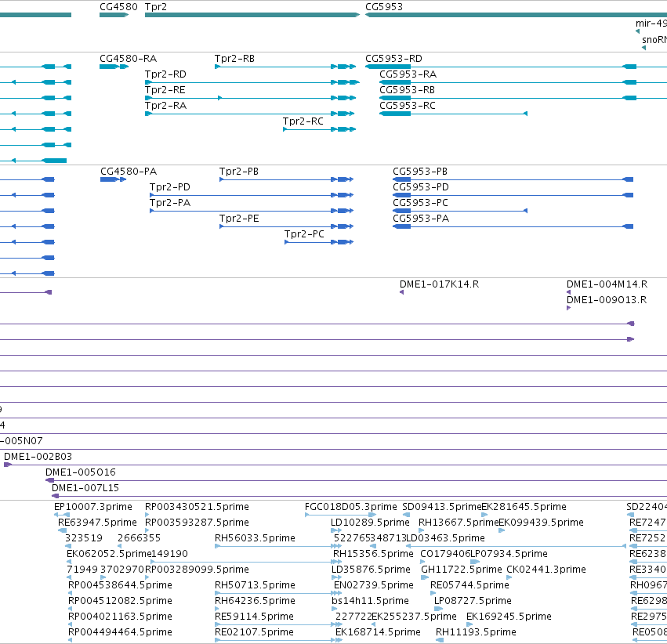
Task: Click the RE63947.5prime EST label
Action: 97,523
